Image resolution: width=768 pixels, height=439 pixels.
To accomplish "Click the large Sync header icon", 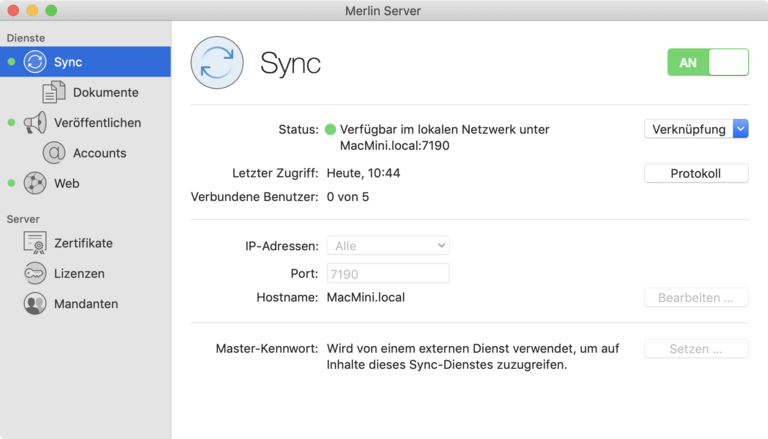I will (217, 62).
